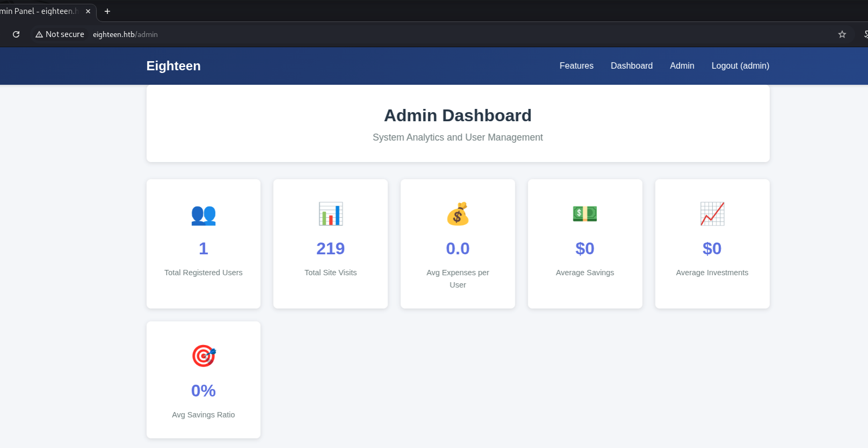Click the Eighteen brand logo text
The image size is (868, 448).
[173, 65]
